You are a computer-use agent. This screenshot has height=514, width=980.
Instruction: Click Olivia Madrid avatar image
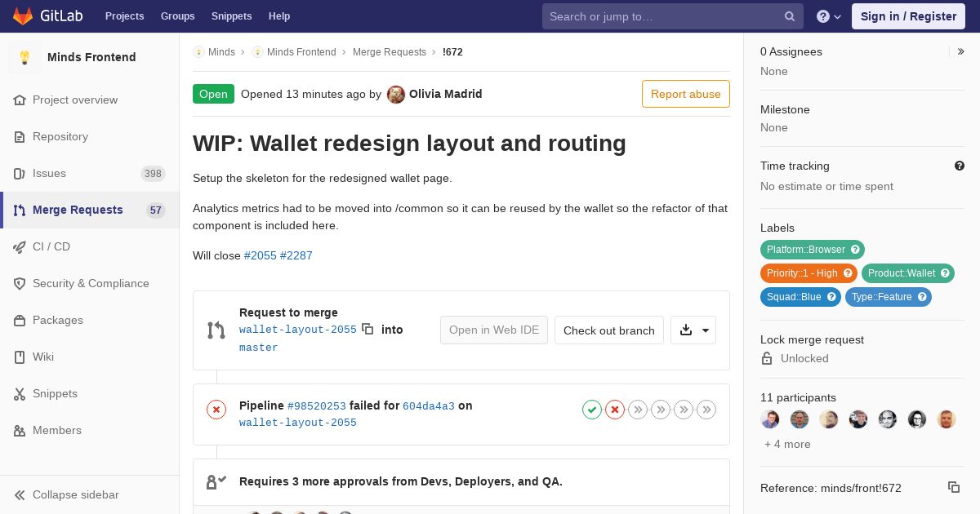point(396,94)
